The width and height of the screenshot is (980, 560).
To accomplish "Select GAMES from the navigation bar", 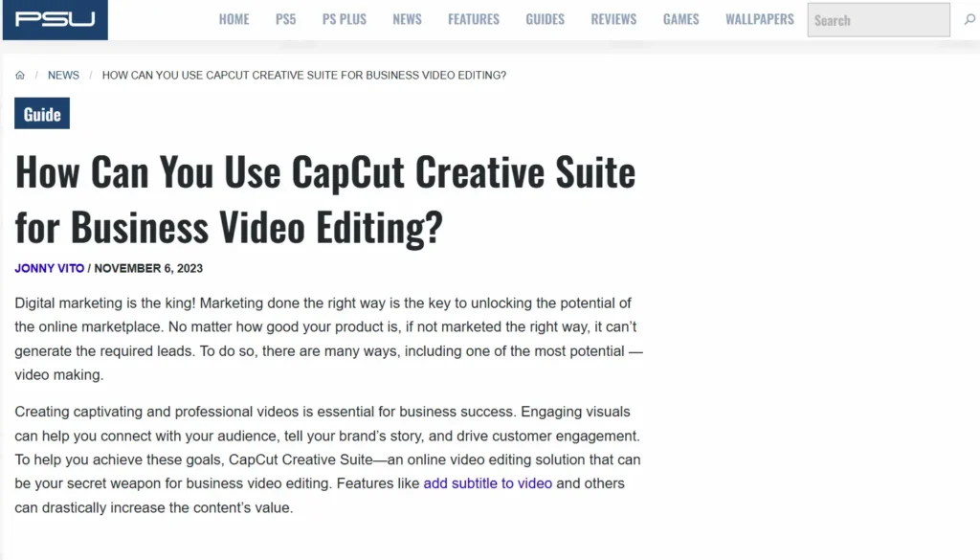I will click(x=680, y=19).
